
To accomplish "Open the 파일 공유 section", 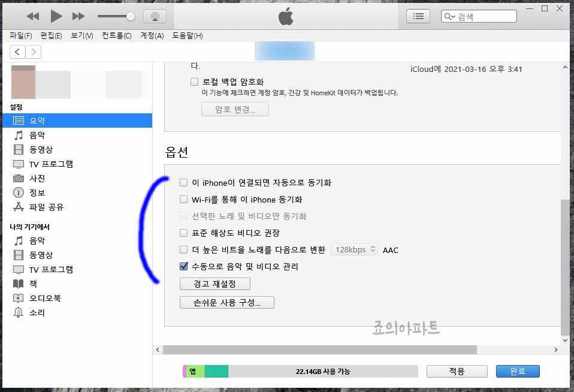I will coord(39,207).
